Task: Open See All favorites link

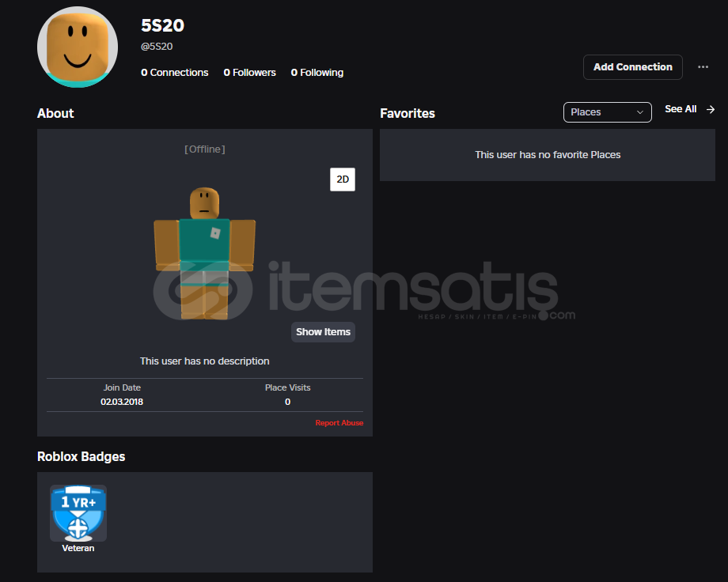Action: click(x=681, y=109)
